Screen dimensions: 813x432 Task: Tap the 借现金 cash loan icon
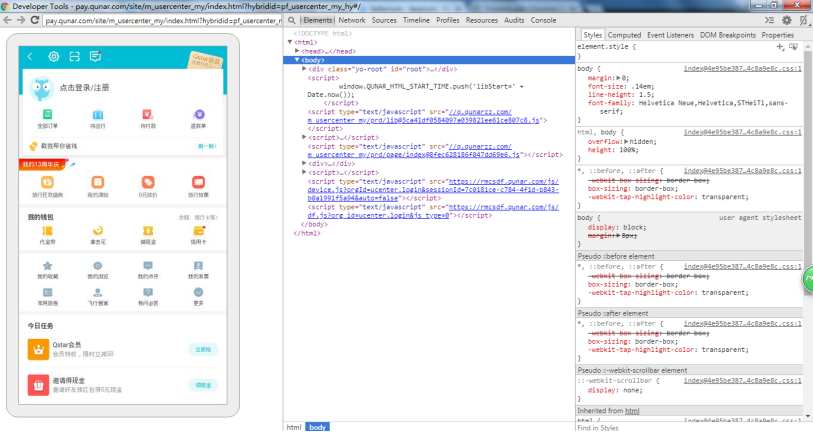point(148,231)
